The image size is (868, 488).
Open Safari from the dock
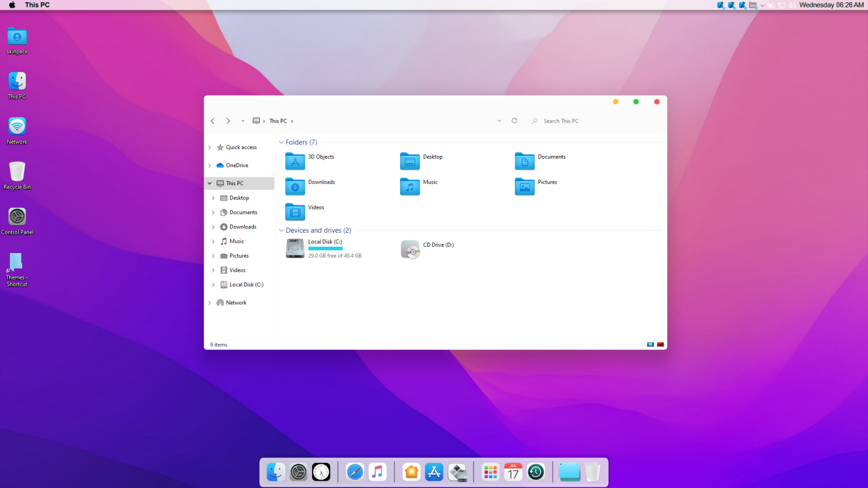(355, 472)
